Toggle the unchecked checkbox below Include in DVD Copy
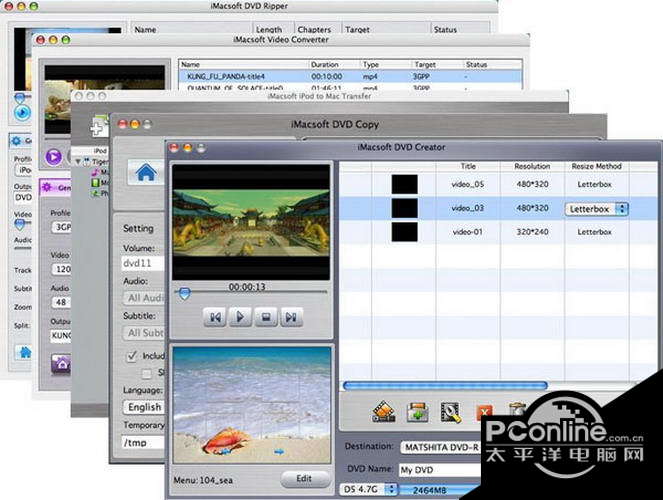 click(146, 373)
